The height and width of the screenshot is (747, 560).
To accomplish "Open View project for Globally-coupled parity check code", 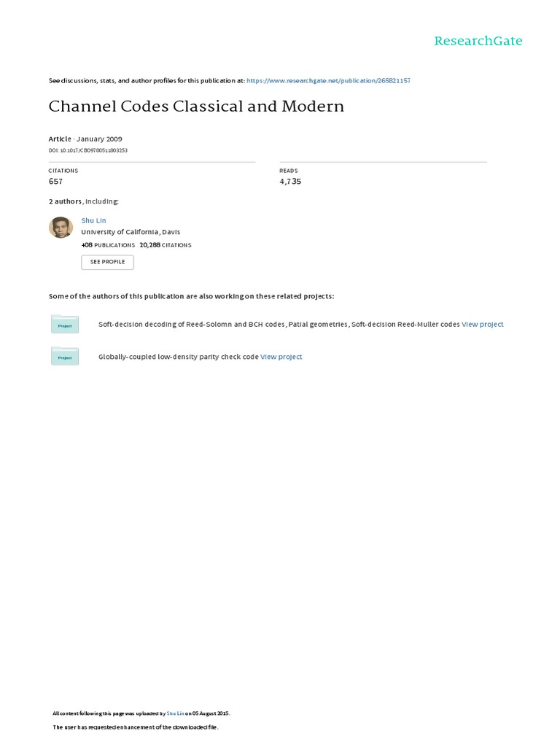I will (x=281, y=357).
